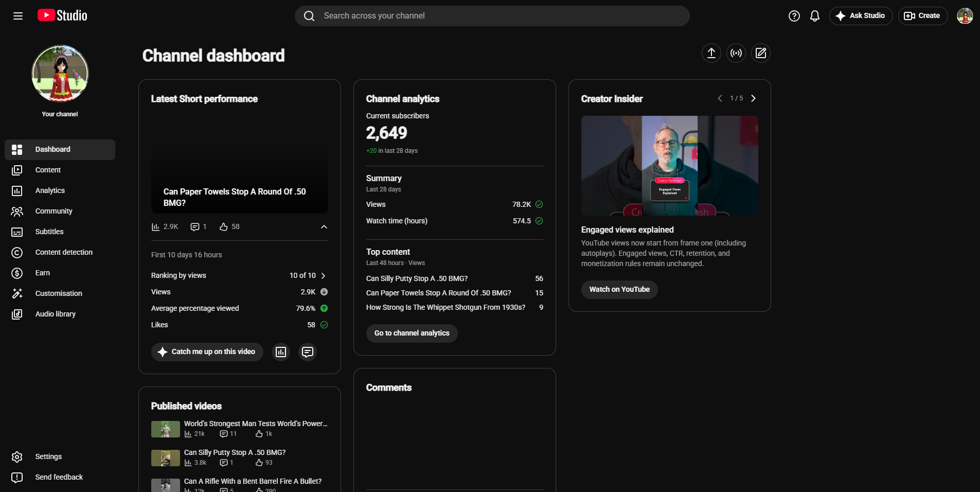Open the notifications bell
Screen dimensions: 980x492
(x=815, y=16)
